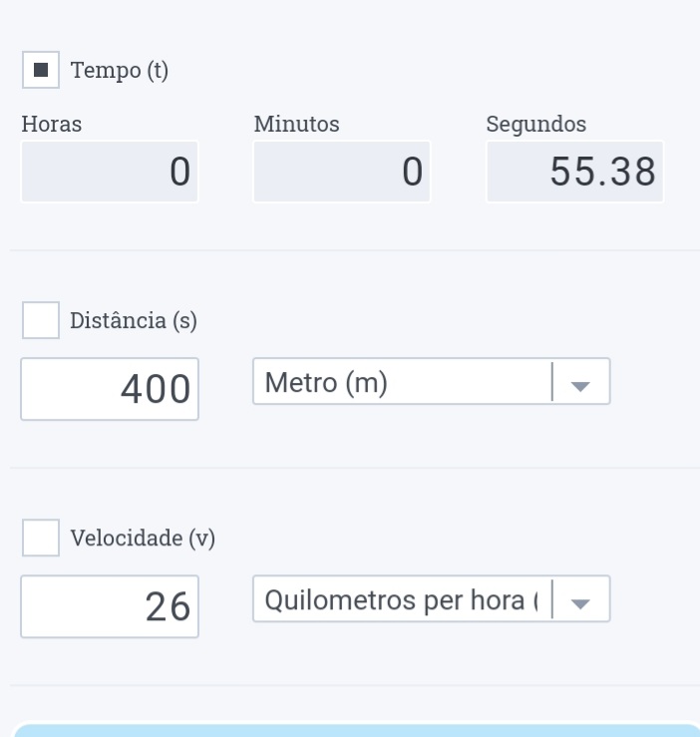
Task: Enable the Distância (s) checkbox
Action: point(41,320)
